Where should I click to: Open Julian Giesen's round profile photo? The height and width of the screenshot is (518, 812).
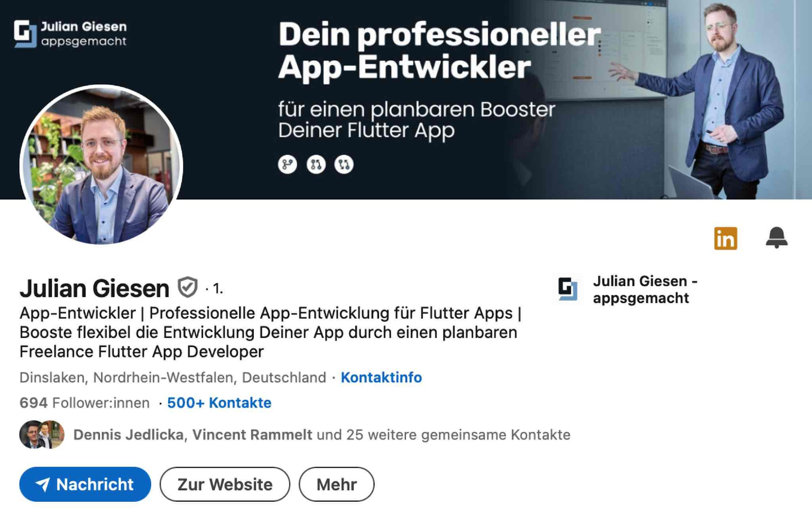tap(101, 166)
